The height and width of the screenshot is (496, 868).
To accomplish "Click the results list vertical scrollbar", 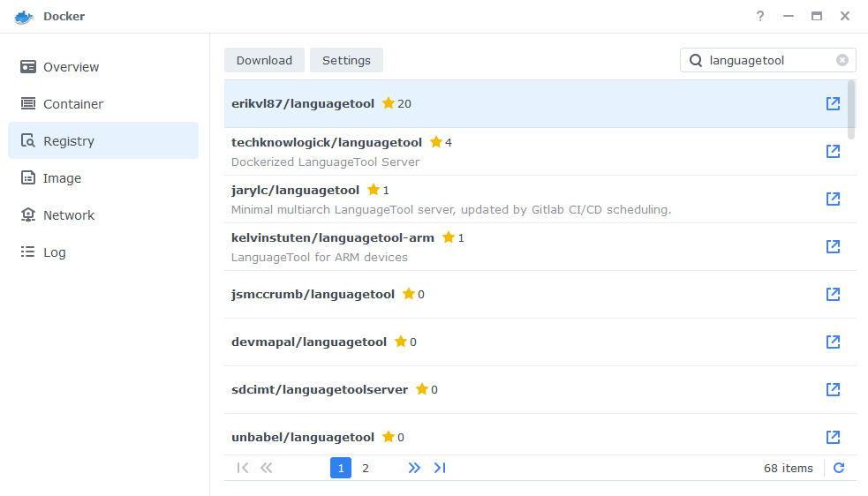I will (x=851, y=110).
